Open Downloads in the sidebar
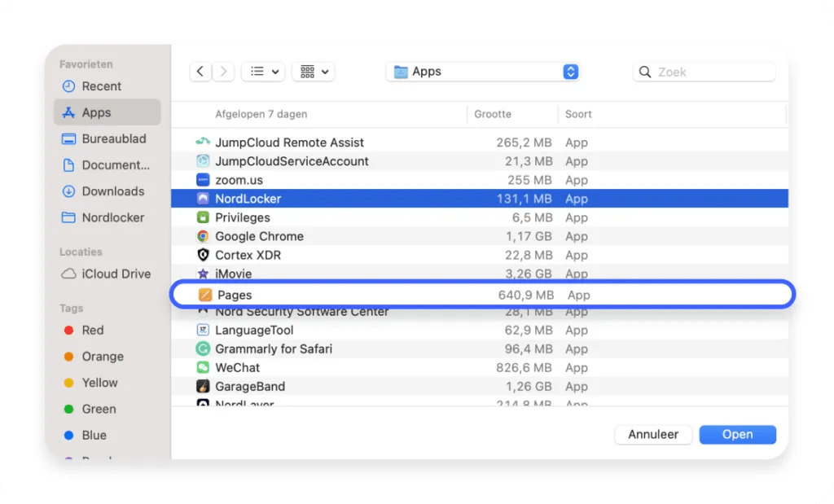This screenshot has width=834, height=504. [x=107, y=191]
